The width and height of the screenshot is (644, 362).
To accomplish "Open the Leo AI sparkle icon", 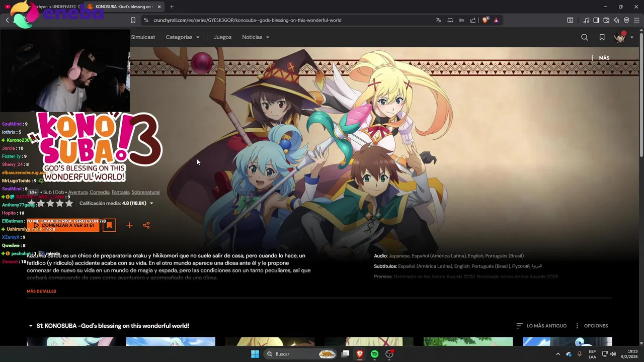I will coord(616,20).
